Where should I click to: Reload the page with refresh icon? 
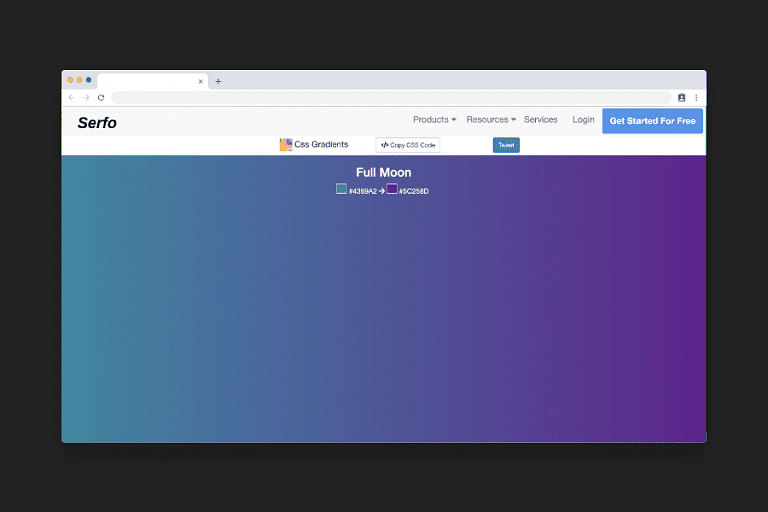(101, 98)
